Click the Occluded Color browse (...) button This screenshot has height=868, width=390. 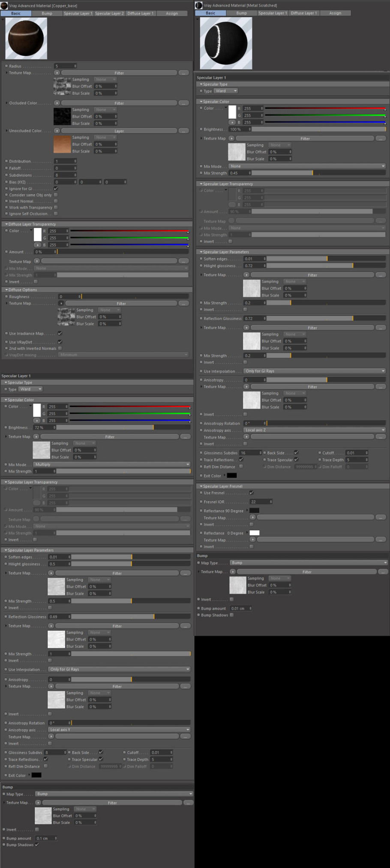click(x=184, y=103)
